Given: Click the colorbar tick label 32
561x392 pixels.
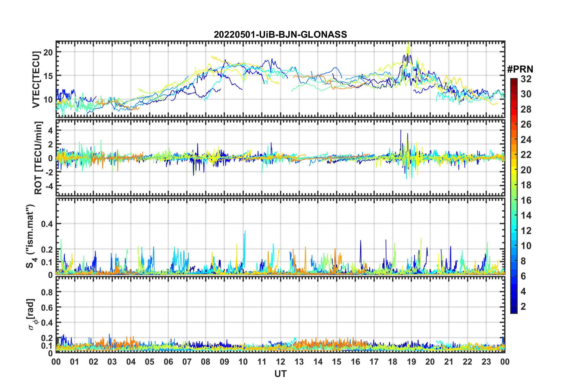Looking at the screenshot, I should pos(526,79).
